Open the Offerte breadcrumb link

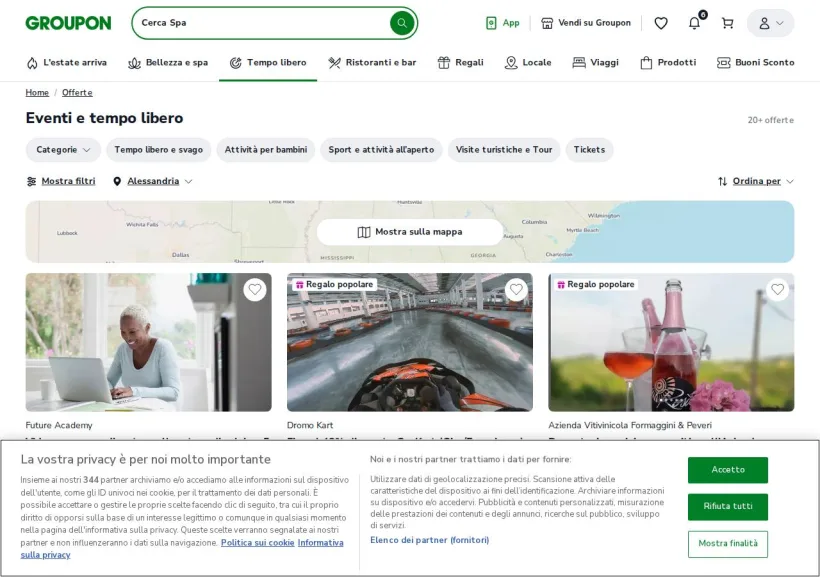tap(77, 93)
